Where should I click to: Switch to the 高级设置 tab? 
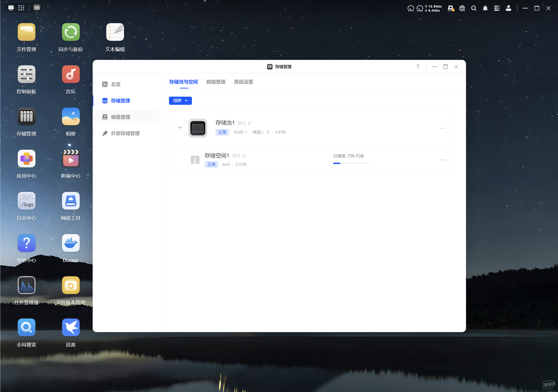(243, 82)
